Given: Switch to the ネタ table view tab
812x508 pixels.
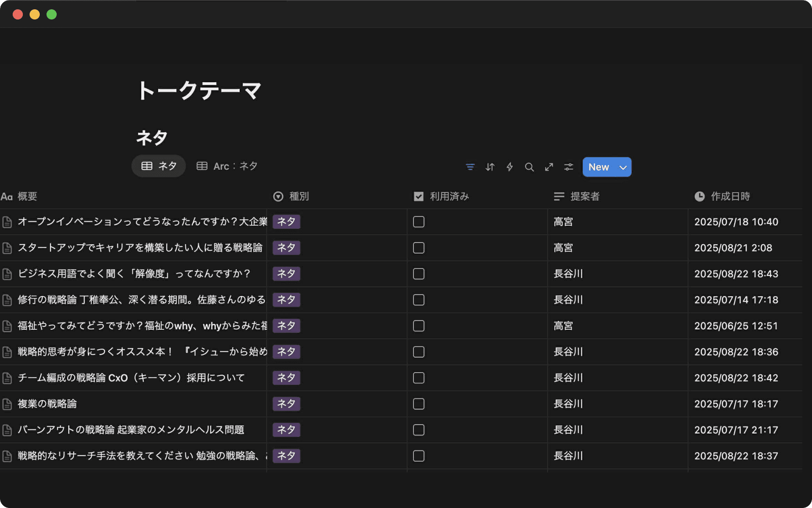Looking at the screenshot, I should pyautogui.click(x=159, y=166).
